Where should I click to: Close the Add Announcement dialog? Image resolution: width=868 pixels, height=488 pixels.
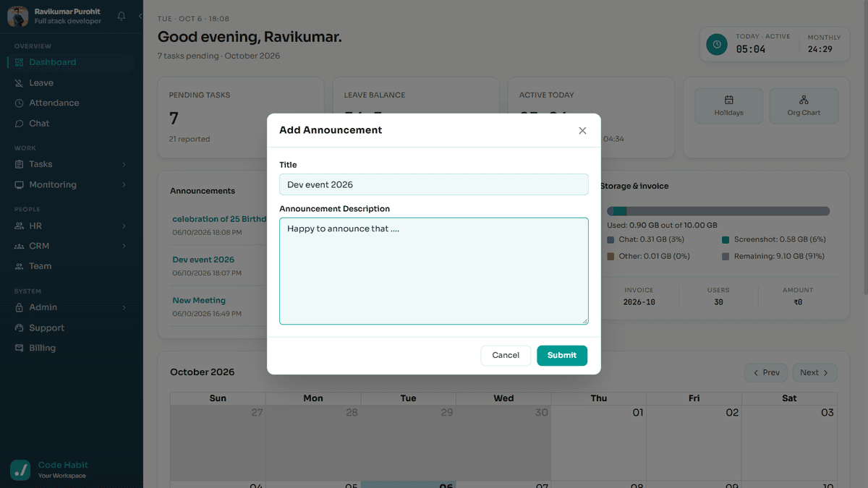582,131
